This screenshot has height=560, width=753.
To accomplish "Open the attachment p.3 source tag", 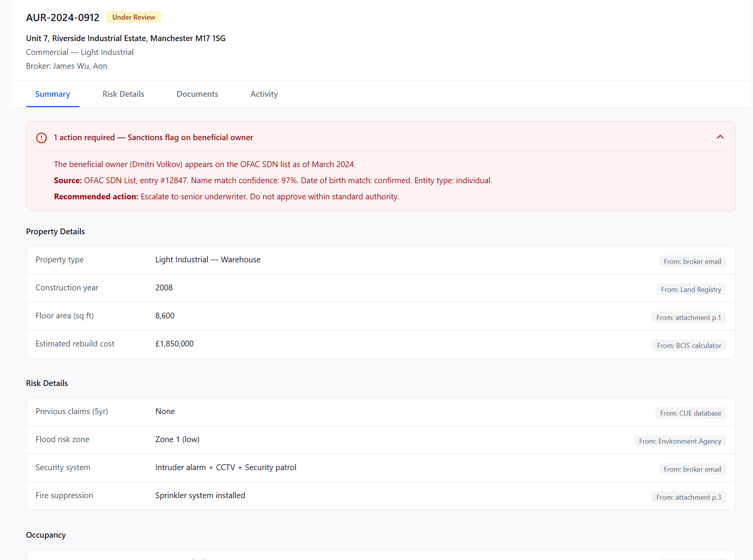I will click(x=688, y=497).
